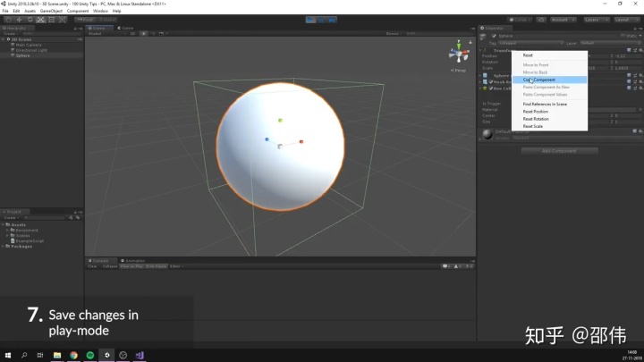Select the Scale tool in toolbar
Image resolution: width=644 pixels, height=362 pixels.
[x=40, y=20]
